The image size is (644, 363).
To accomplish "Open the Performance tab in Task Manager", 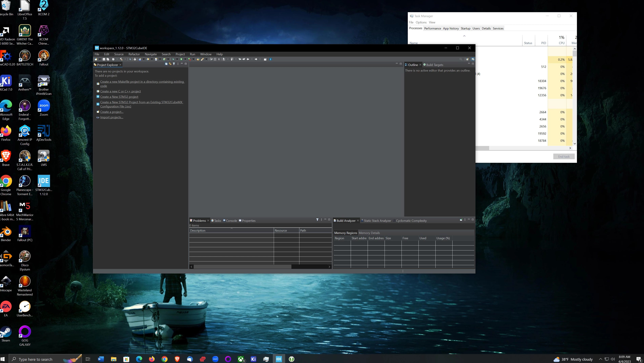I will point(432,28).
